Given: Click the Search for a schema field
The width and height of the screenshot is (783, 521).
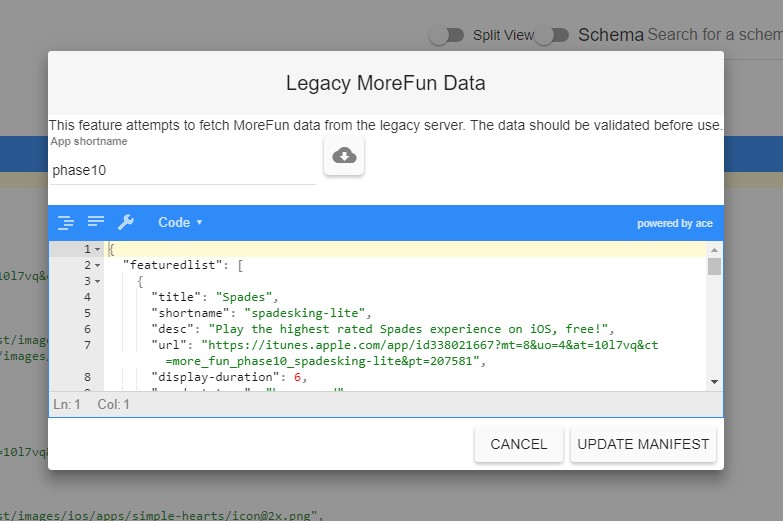Looking at the screenshot, I should 714,35.
